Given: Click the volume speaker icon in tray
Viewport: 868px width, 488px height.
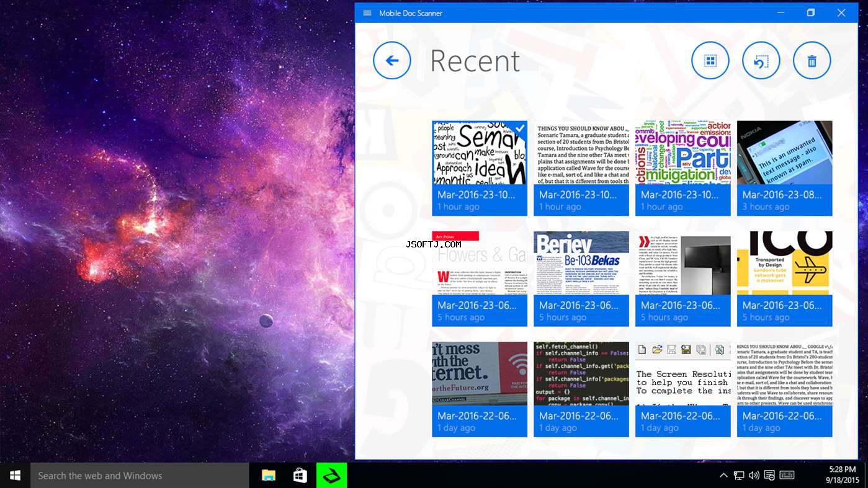Looking at the screenshot, I should pos(754,476).
